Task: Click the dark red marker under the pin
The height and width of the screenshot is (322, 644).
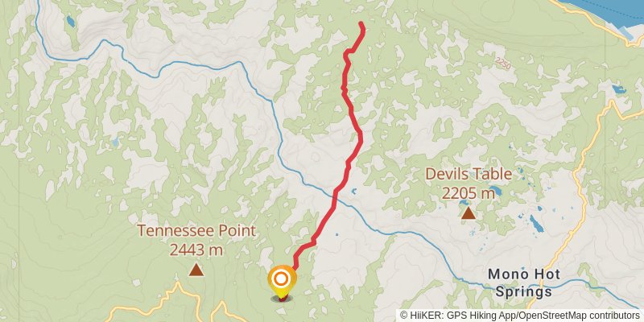Action: (281, 299)
